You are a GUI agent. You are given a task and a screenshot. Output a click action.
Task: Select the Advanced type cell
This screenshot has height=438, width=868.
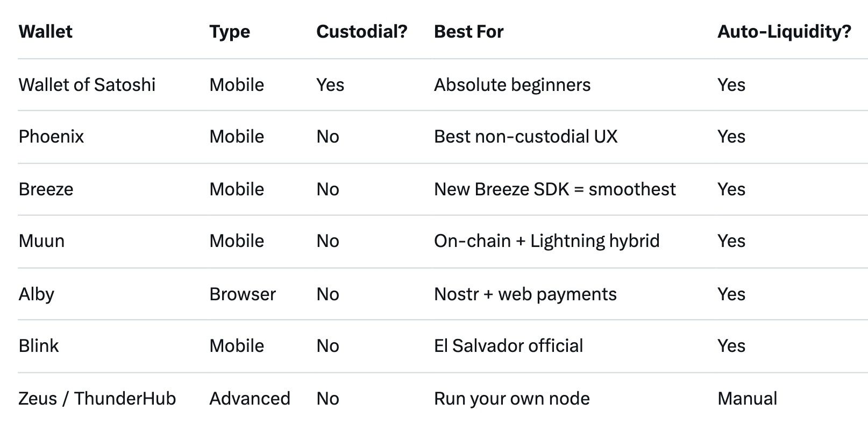pos(250,398)
